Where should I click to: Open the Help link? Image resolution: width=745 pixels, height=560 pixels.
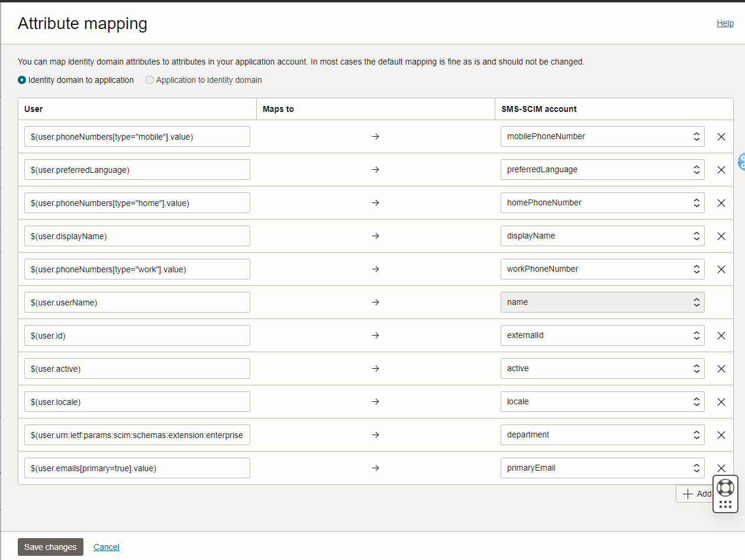725,23
